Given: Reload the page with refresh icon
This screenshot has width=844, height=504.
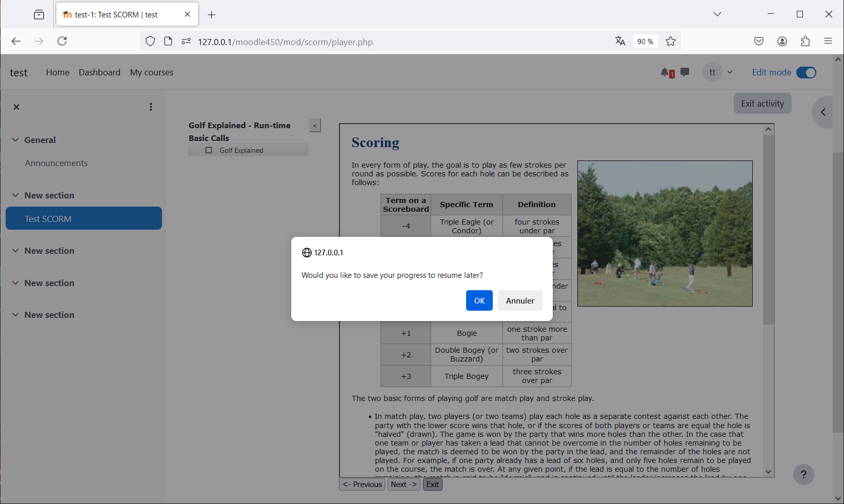Looking at the screenshot, I should tap(62, 41).
